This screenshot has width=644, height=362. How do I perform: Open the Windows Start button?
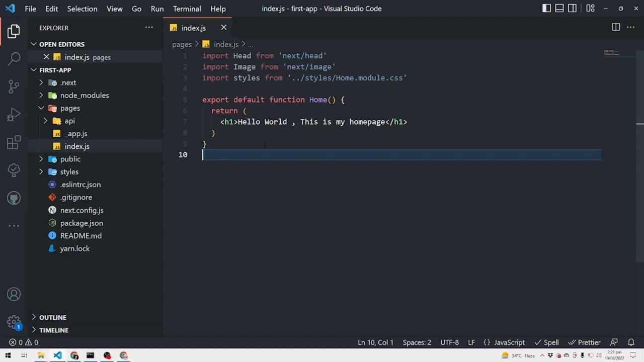(8, 355)
